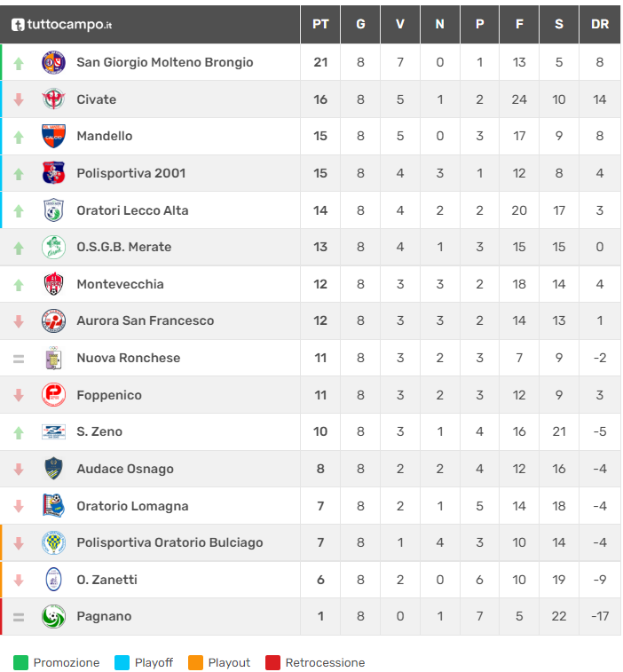
Task: Click the Foppenico team crest
Action: click(x=54, y=395)
